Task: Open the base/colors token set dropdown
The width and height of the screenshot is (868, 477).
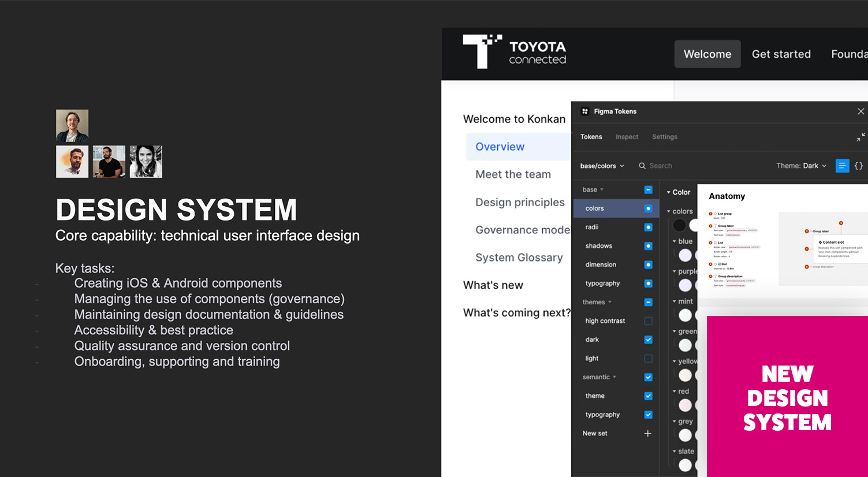Action: (x=602, y=166)
